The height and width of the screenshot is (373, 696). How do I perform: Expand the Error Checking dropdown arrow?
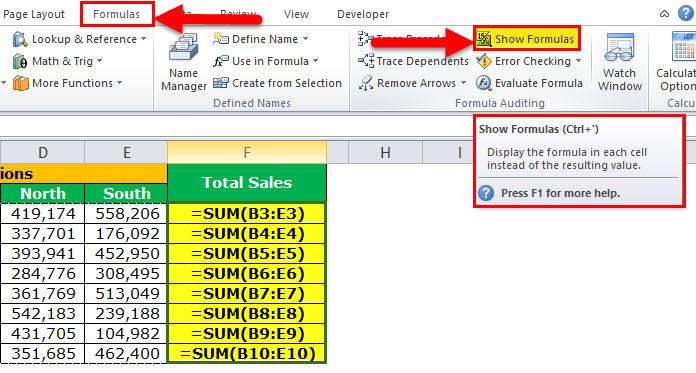[578, 60]
